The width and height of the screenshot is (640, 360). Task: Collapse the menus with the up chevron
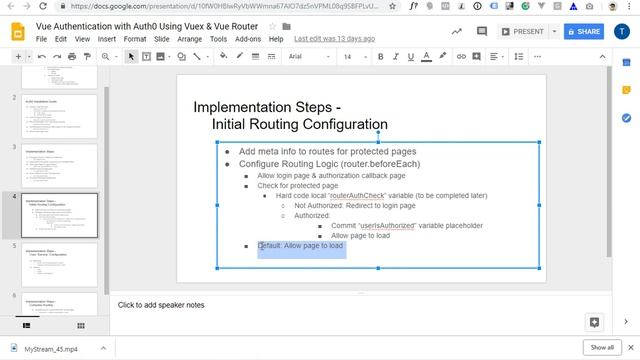click(602, 57)
